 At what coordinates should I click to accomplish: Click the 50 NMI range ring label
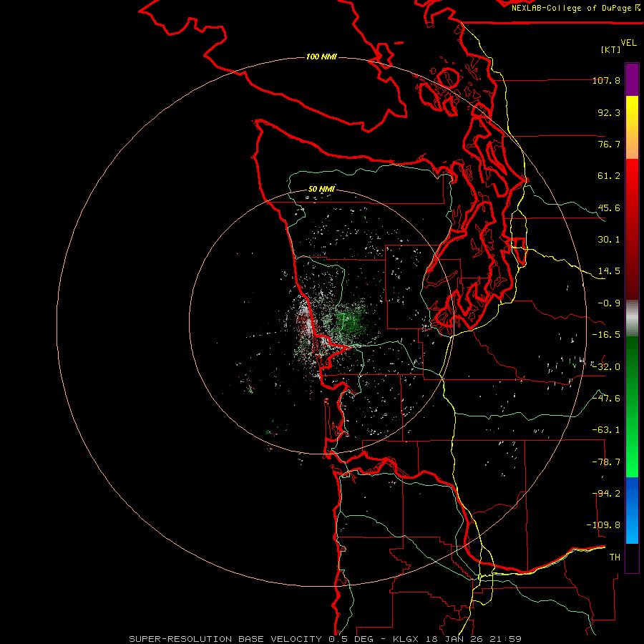(x=321, y=190)
